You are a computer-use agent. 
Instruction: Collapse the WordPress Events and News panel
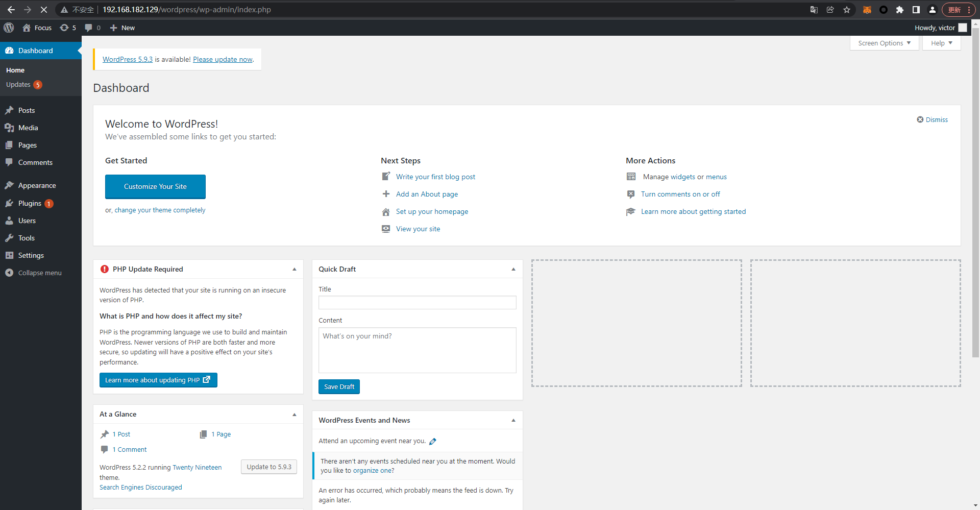tap(513, 421)
